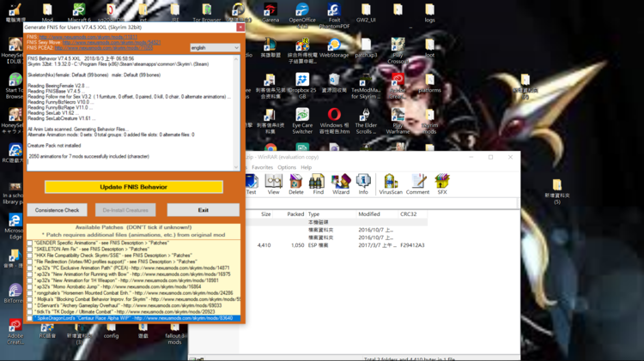Screen dimensions: 644x361
Task: Open the FNIS Sexy Move nexusmods link
Action: 112,42
